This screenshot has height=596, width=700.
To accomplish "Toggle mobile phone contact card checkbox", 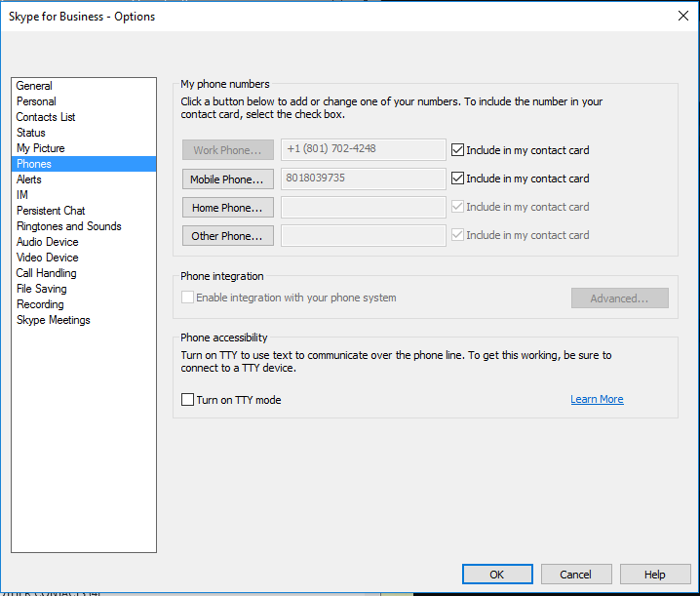I will tap(457, 179).
